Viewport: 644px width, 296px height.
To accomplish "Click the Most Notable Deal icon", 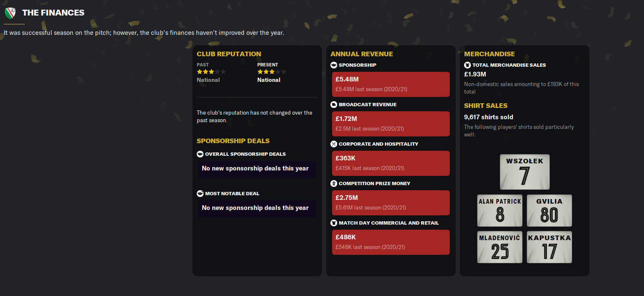I will [200, 194].
